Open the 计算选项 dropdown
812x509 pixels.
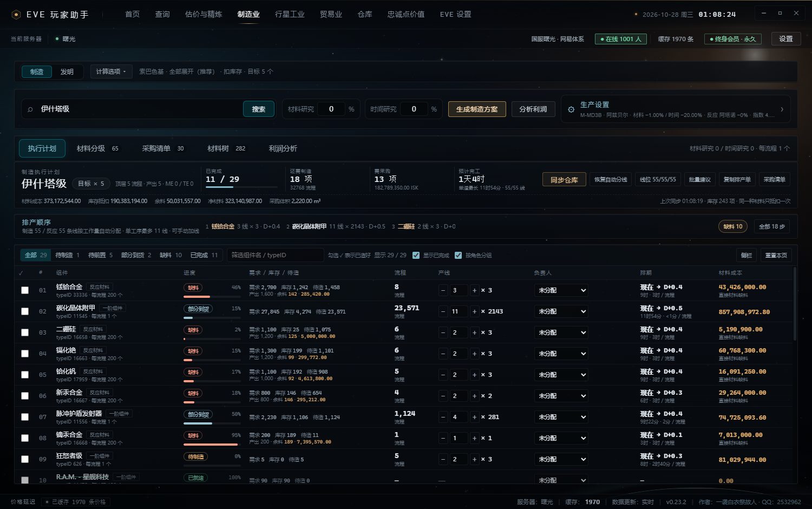click(x=111, y=71)
